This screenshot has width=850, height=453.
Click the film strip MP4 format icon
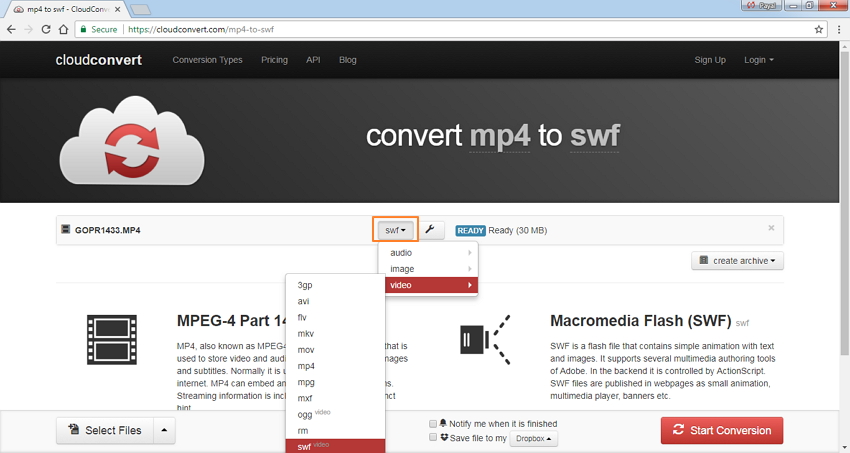112,340
